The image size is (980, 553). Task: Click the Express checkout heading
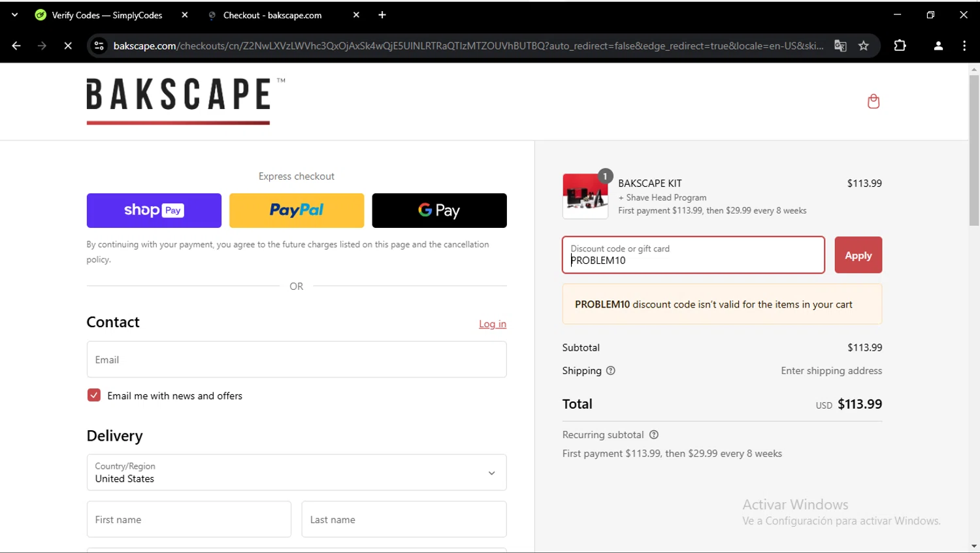(x=297, y=176)
